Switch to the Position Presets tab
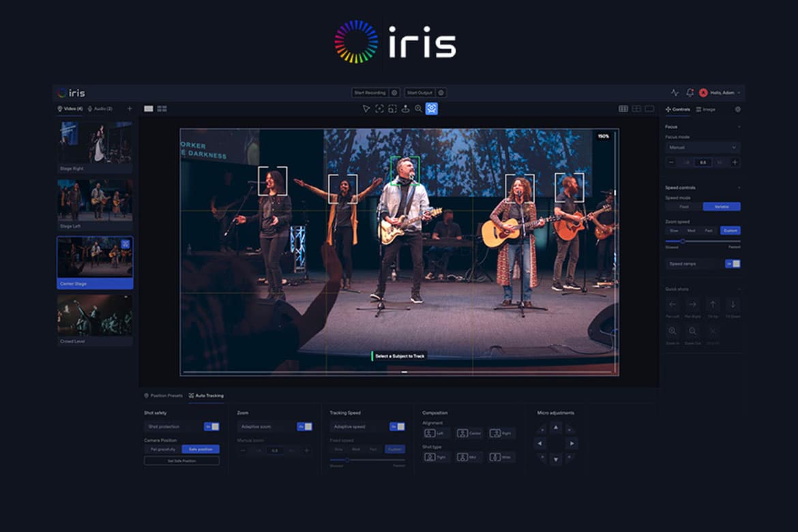The width and height of the screenshot is (798, 532). (164, 396)
